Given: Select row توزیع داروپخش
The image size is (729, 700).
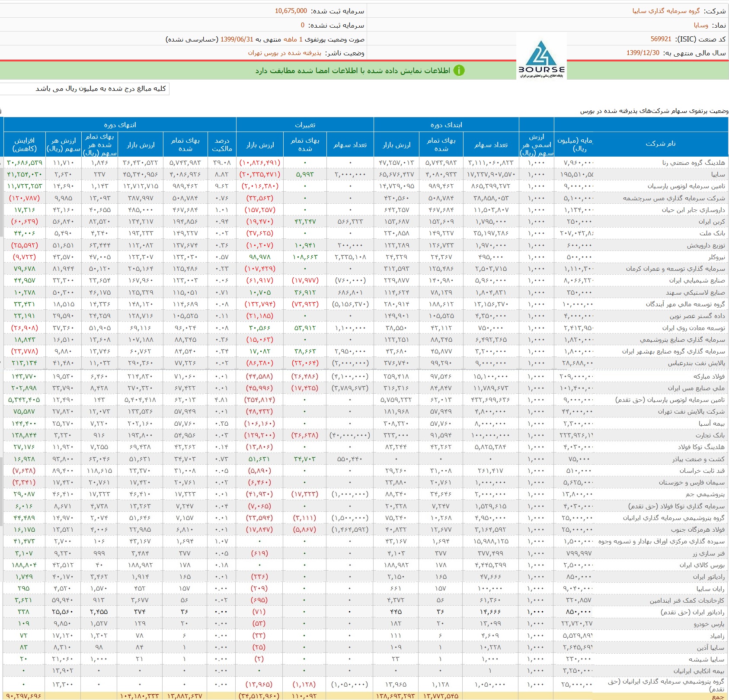Looking at the screenshot, I should (x=366, y=245).
